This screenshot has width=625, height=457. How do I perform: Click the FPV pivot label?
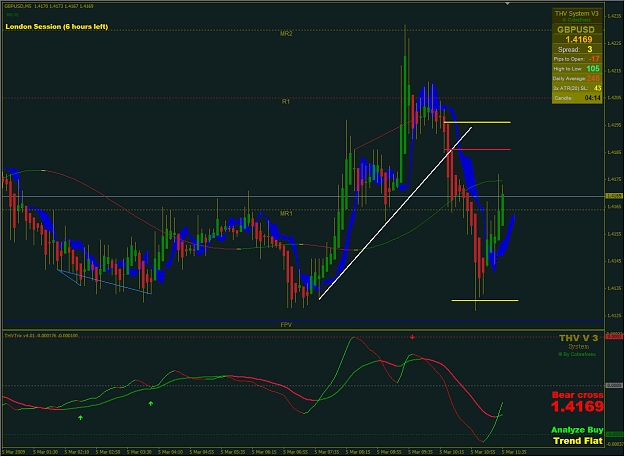pyautogui.click(x=286, y=325)
